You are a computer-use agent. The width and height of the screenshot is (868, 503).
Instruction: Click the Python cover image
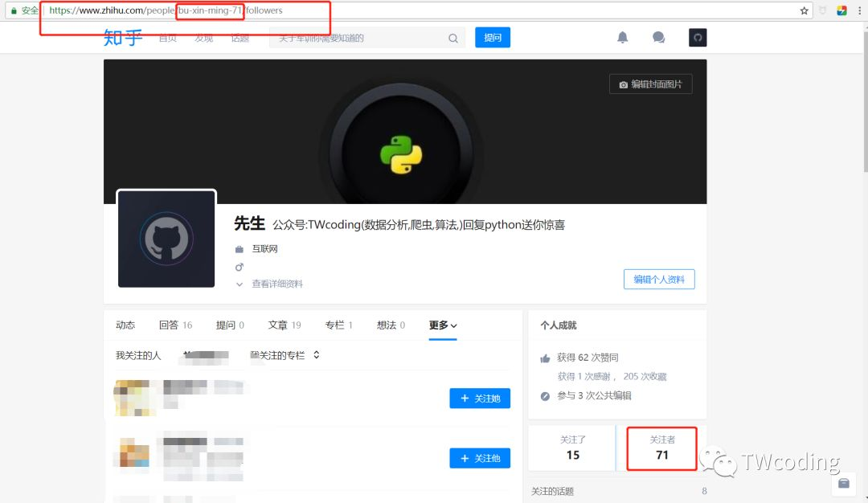[x=405, y=132]
